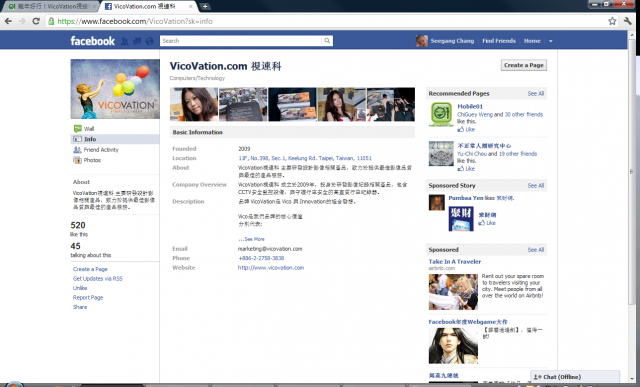The height and width of the screenshot is (387, 640).
Task: Open Chrome wrench settings menu
Action: (628, 21)
